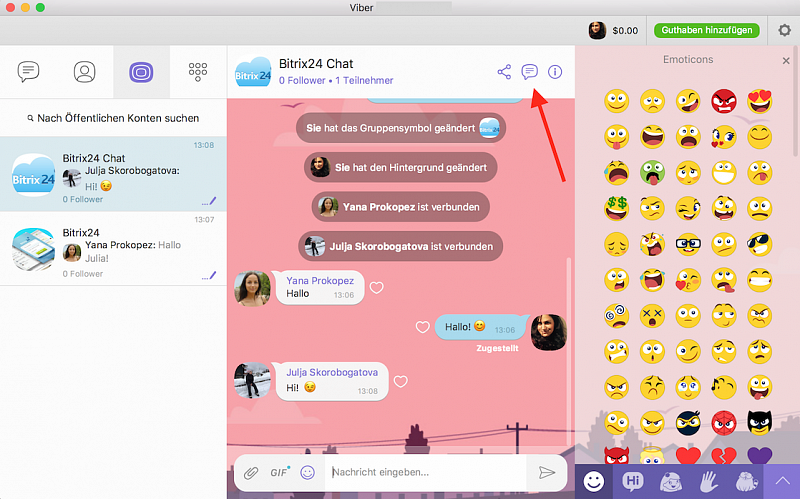
Task: Show Bitrix24 Chat info panel
Action: [555, 72]
